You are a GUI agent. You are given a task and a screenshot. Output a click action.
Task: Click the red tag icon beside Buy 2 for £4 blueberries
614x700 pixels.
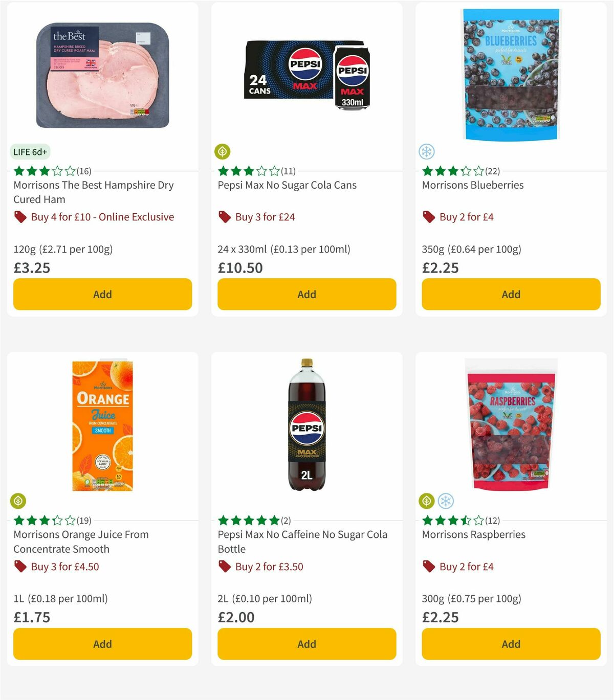[x=429, y=217]
